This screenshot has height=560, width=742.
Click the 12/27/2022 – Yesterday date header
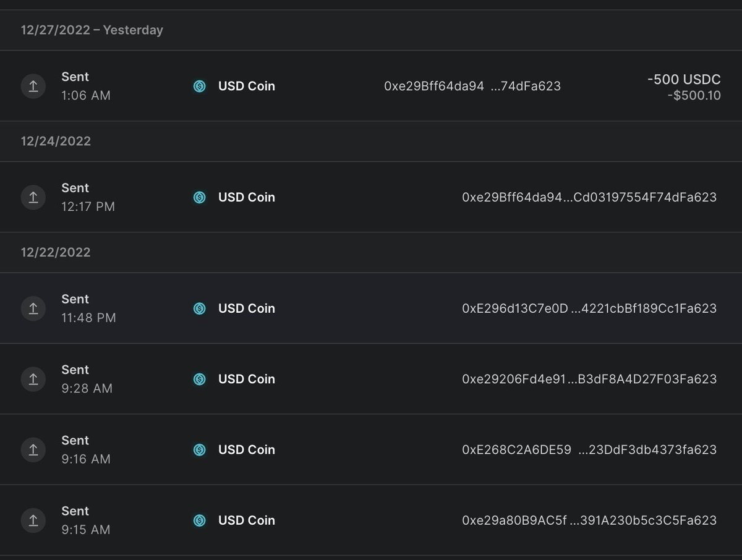[x=92, y=30]
